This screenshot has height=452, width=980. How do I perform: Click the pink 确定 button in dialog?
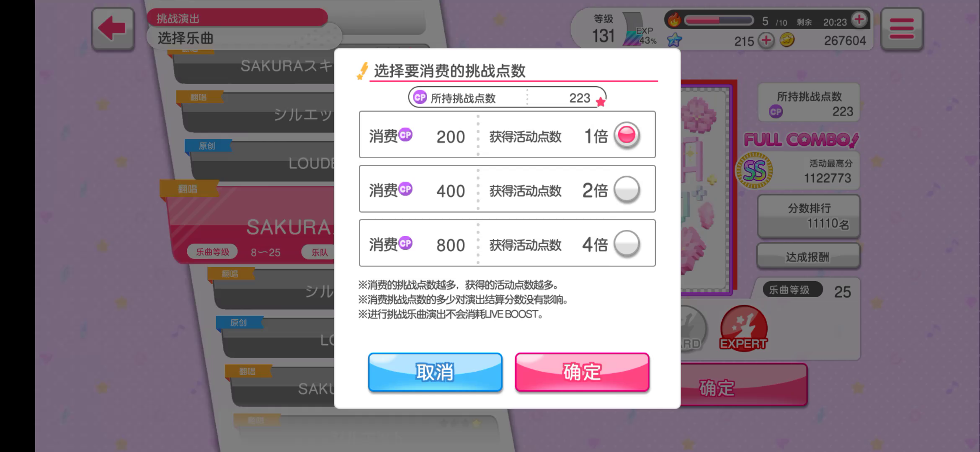coord(582,372)
